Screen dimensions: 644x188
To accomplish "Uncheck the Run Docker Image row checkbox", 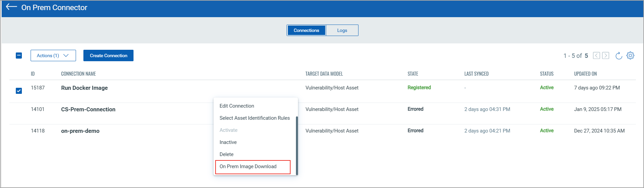I will point(19,91).
